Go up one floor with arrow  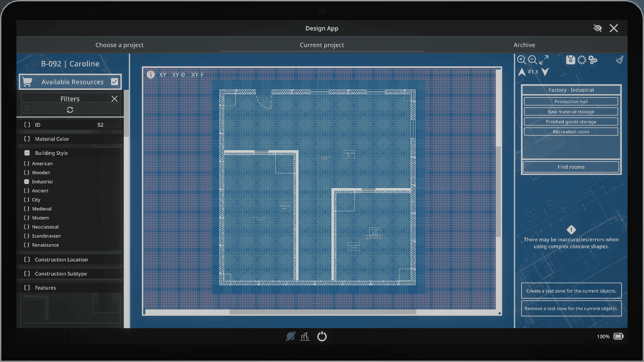point(522,72)
